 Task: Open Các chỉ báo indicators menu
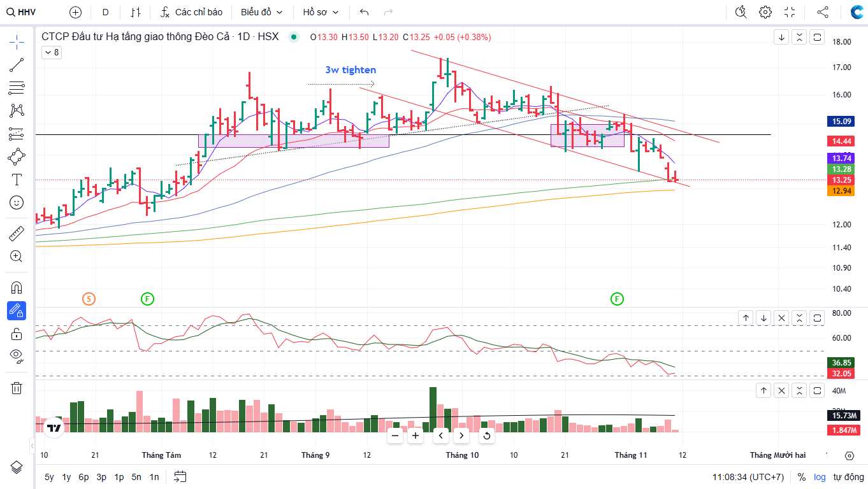point(191,12)
